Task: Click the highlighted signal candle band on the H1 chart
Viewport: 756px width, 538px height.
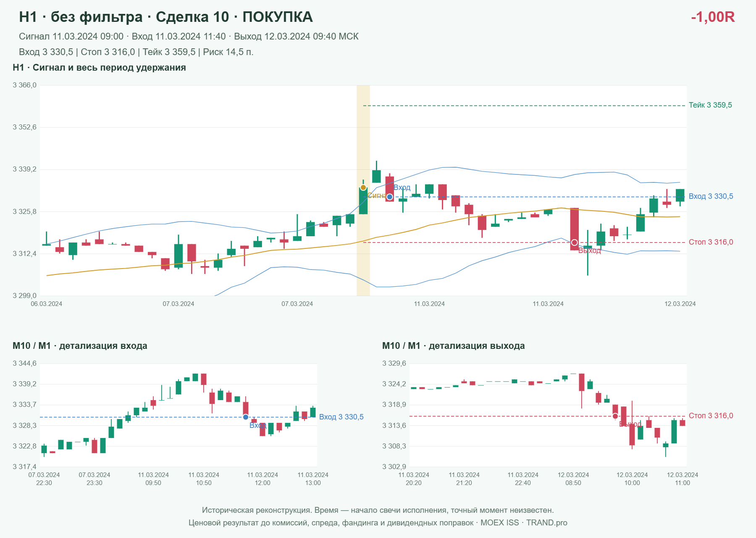Action: pyautogui.click(x=363, y=190)
